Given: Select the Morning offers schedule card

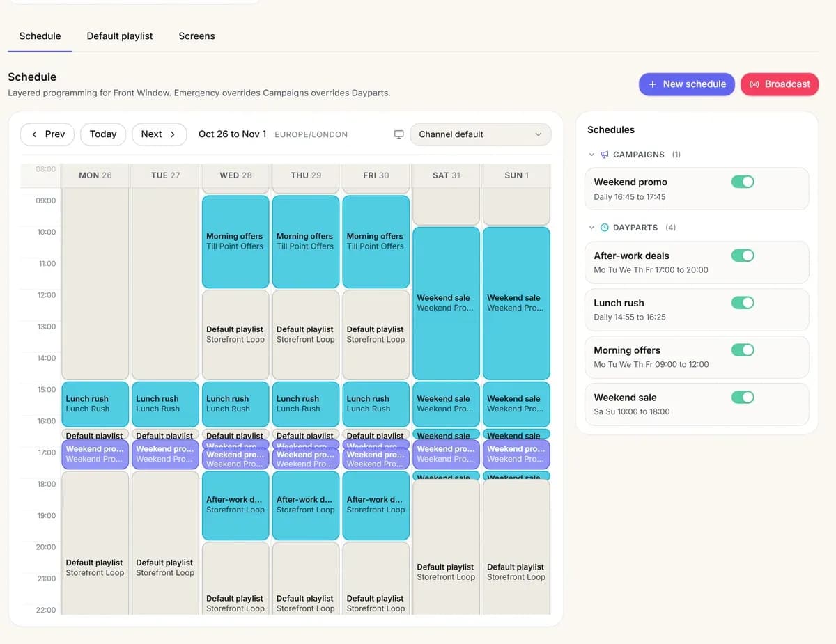Looking at the screenshot, I should pyautogui.click(x=697, y=356).
